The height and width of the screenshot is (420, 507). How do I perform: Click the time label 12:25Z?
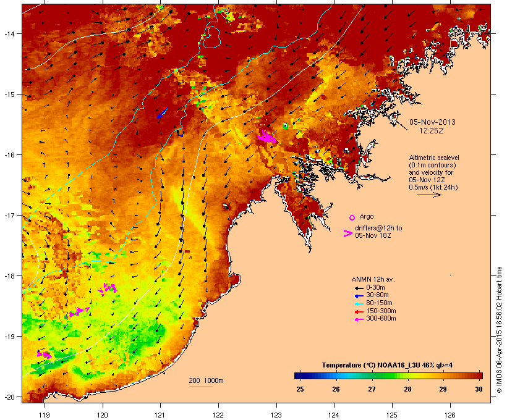tap(432, 131)
